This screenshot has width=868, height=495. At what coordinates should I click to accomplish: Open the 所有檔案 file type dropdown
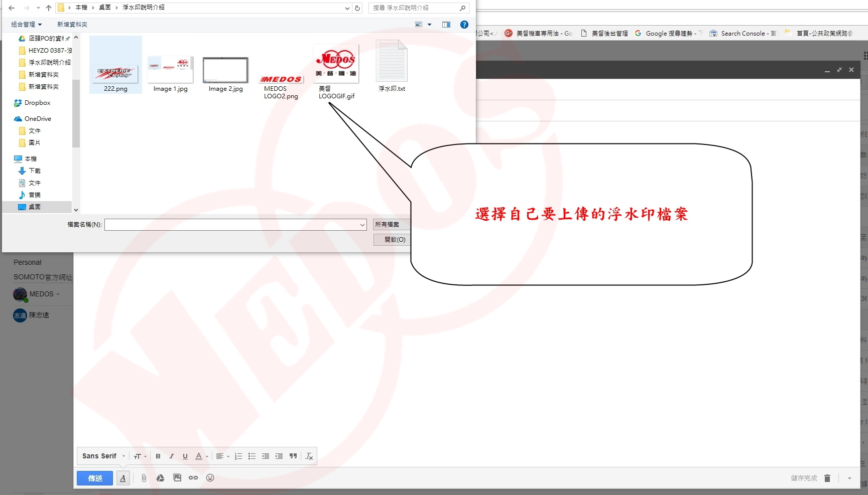392,225
